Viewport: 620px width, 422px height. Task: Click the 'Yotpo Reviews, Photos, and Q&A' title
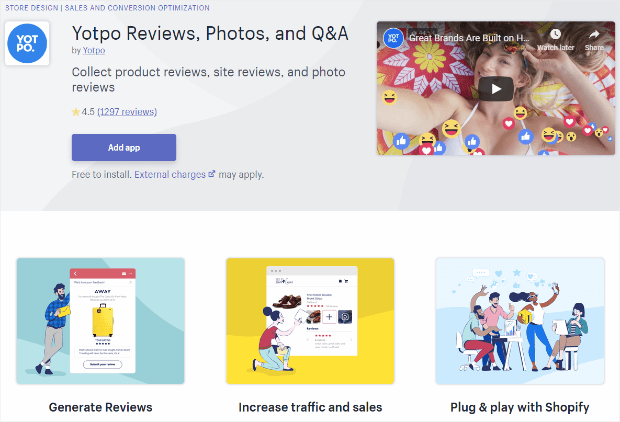tap(210, 33)
